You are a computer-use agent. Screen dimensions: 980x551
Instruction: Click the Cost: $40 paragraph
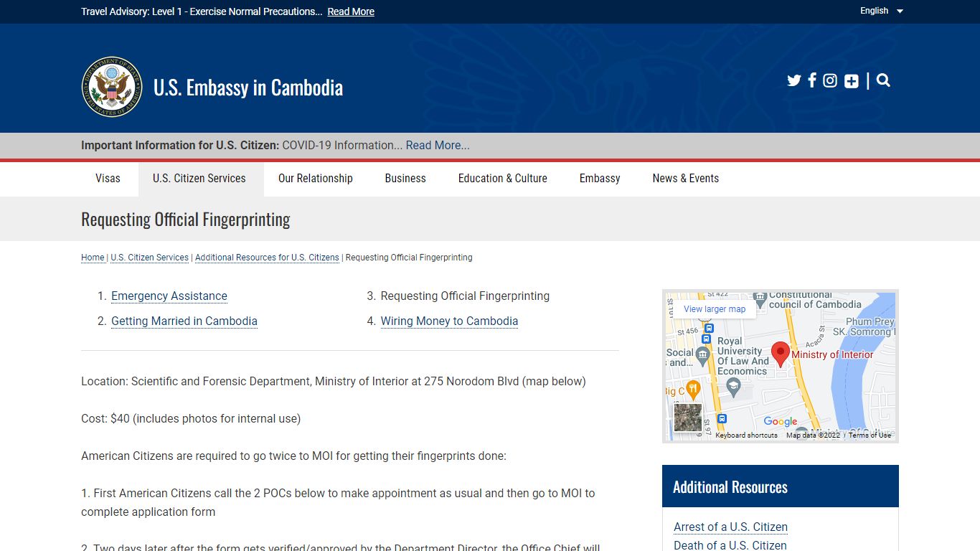[x=191, y=418]
